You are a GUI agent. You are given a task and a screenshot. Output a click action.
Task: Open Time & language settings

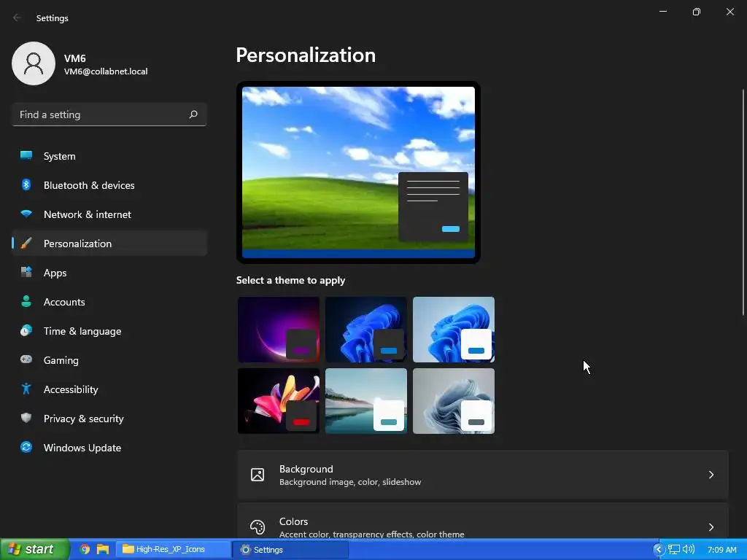109,330
